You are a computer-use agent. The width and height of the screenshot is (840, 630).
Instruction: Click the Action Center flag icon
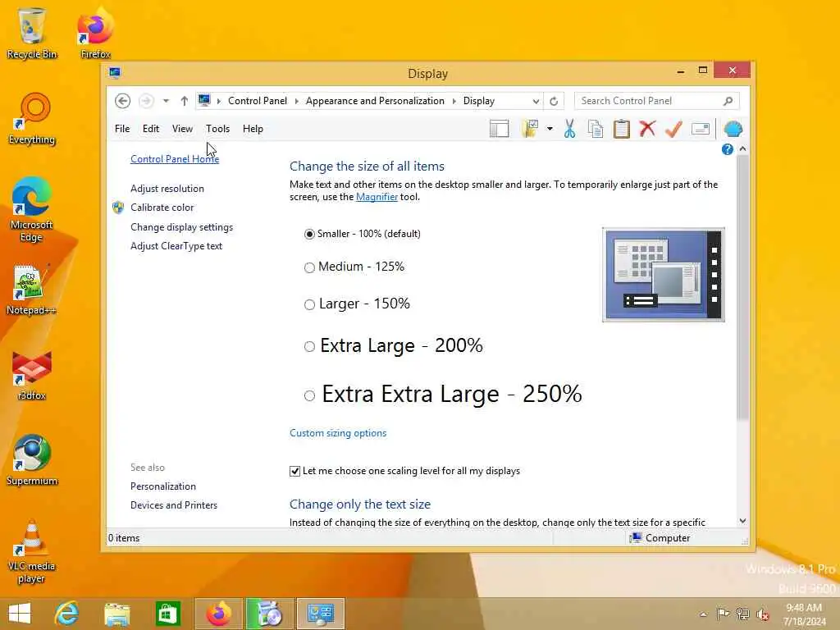[723, 614]
